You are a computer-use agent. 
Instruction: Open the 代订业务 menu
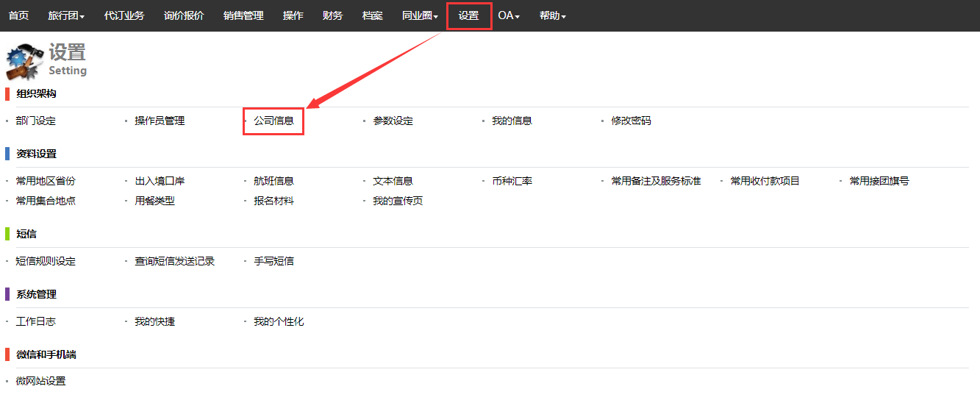coord(124,15)
